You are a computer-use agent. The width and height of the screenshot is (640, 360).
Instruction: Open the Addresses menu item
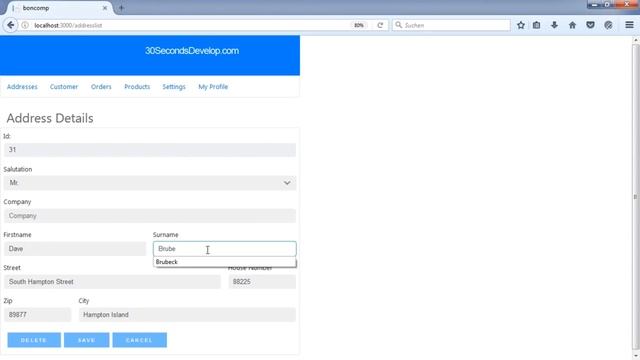[x=22, y=87]
